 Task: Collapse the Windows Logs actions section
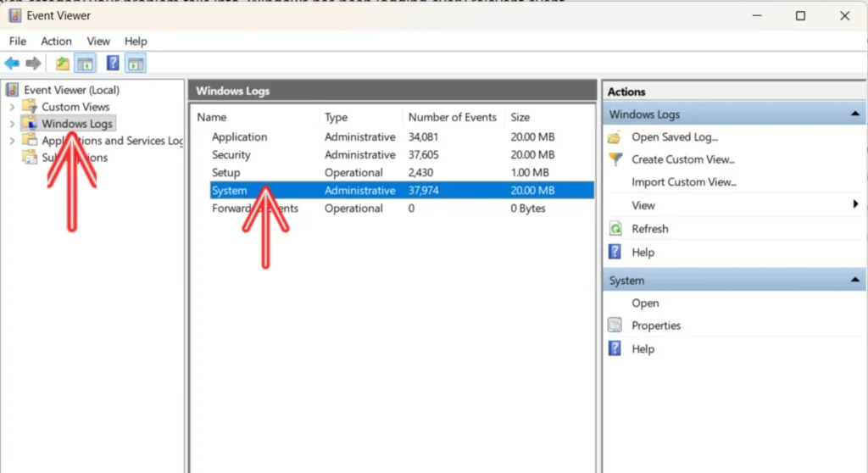(854, 114)
